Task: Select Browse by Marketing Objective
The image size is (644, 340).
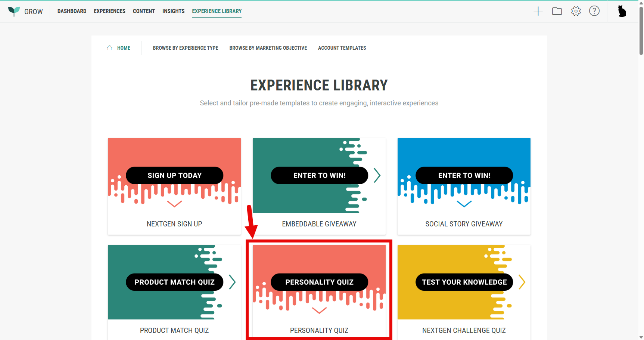Action: pos(268,48)
